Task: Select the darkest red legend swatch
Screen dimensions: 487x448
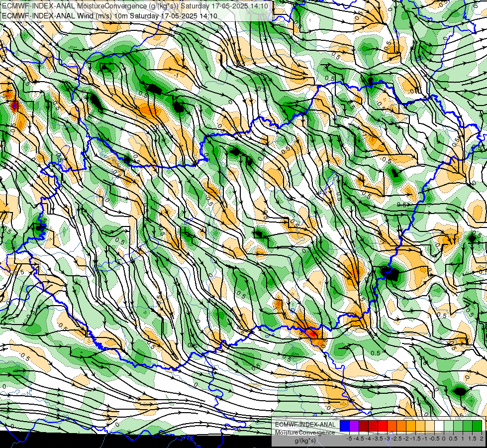Action: click(x=364, y=426)
